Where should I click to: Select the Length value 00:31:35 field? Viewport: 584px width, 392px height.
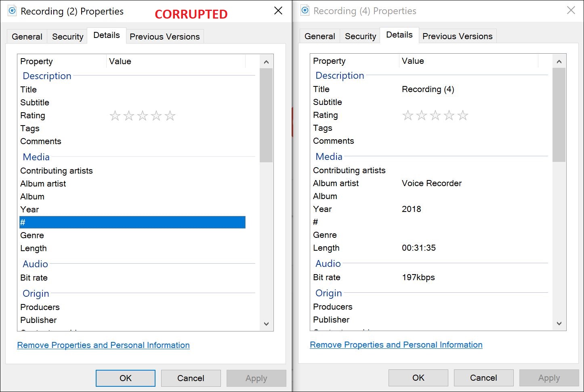(x=419, y=248)
